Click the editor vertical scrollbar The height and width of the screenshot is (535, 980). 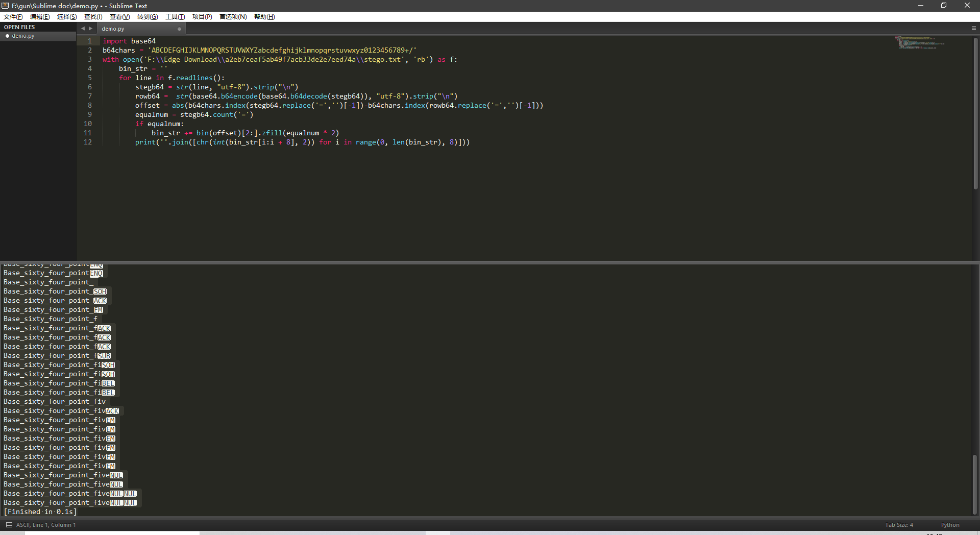point(975,113)
